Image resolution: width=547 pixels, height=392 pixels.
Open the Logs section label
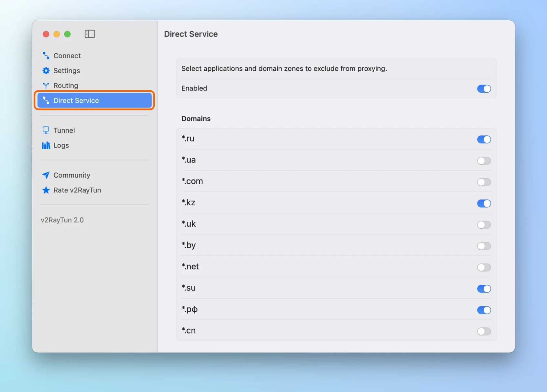click(61, 145)
